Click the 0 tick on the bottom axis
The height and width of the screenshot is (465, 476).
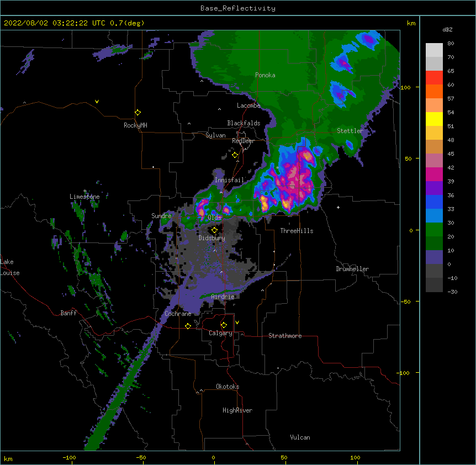pyautogui.click(x=213, y=457)
